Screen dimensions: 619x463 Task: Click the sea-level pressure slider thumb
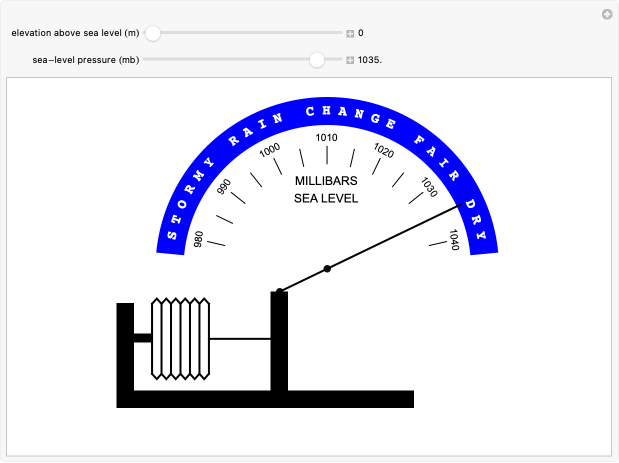pos(317,60)
